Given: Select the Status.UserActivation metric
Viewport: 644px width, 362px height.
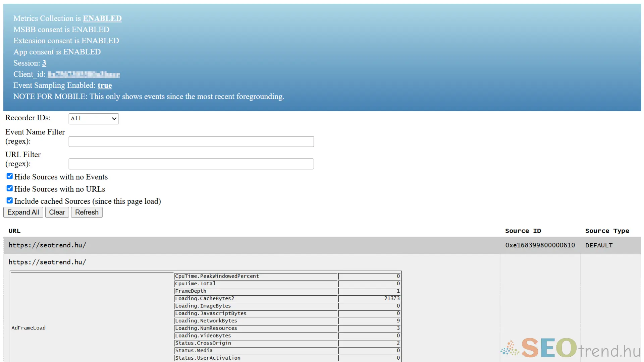Looking at the screenshot, I should (x=208, y=358).
